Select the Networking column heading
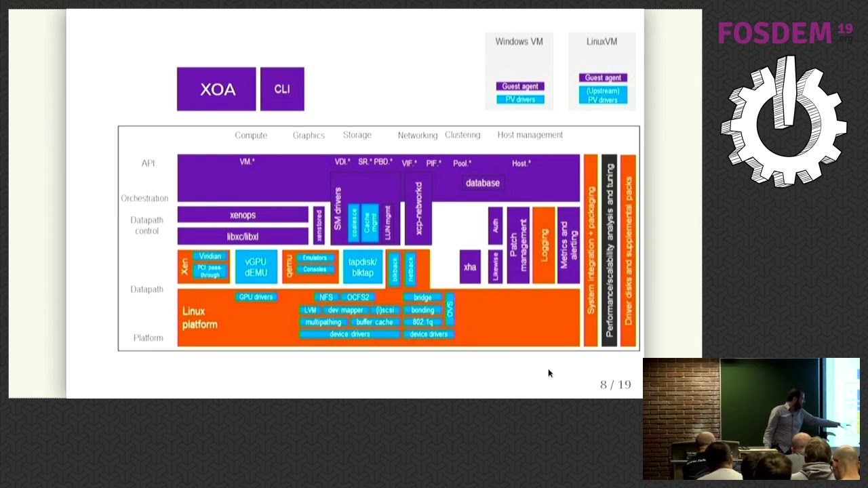Screen dimensions: 868x488 pyautogui.click(x=418, y=136)
